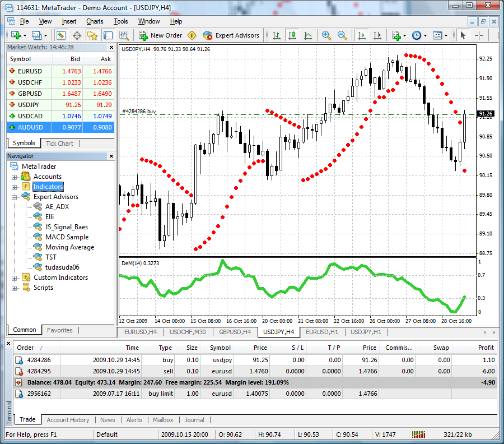The height and width of the screenshot is (444, 504).
Task: Toggle the Data Window crosshair-circle button
Action: [77, 35]
